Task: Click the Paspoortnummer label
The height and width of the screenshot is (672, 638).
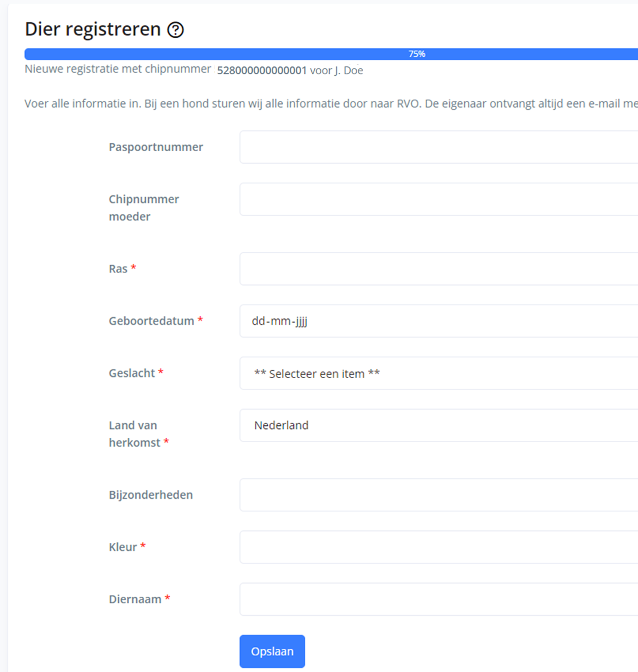Action: point(156,147)
